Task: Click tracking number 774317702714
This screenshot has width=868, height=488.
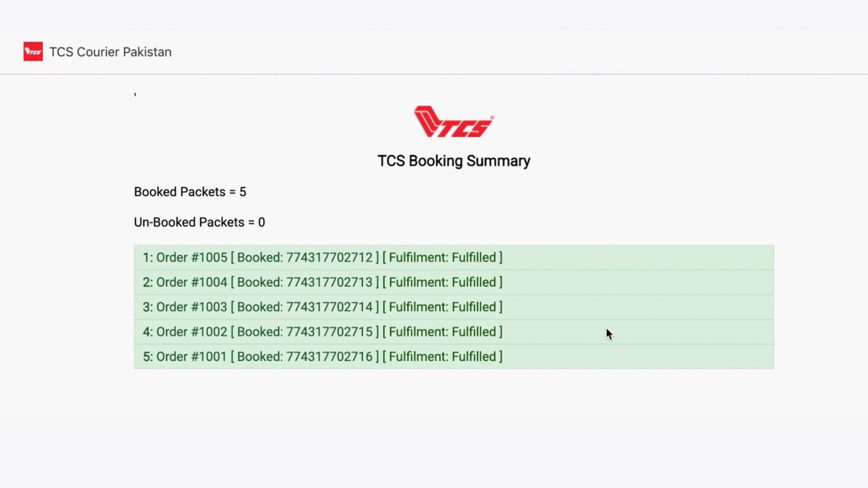Action: pos(330,307)
